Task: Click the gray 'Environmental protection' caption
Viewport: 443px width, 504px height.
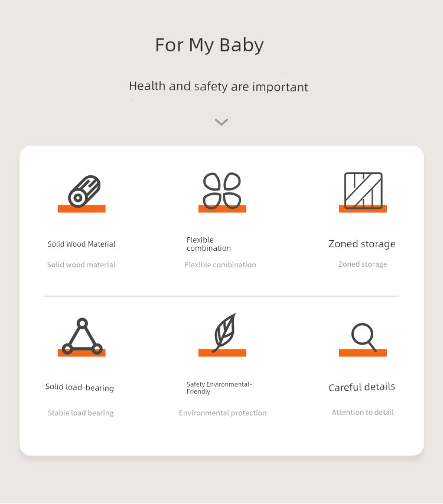Action: click(223, 413)
